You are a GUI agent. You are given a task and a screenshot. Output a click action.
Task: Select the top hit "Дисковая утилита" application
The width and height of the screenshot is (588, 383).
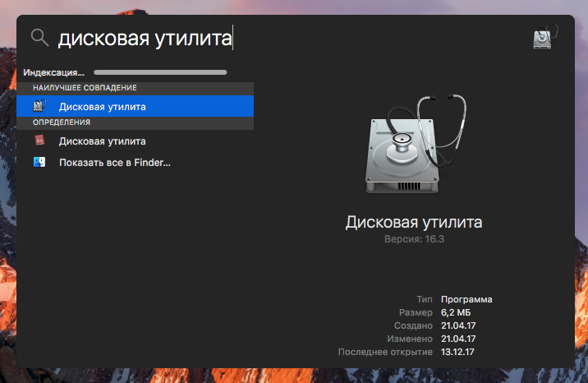(135, 106)
